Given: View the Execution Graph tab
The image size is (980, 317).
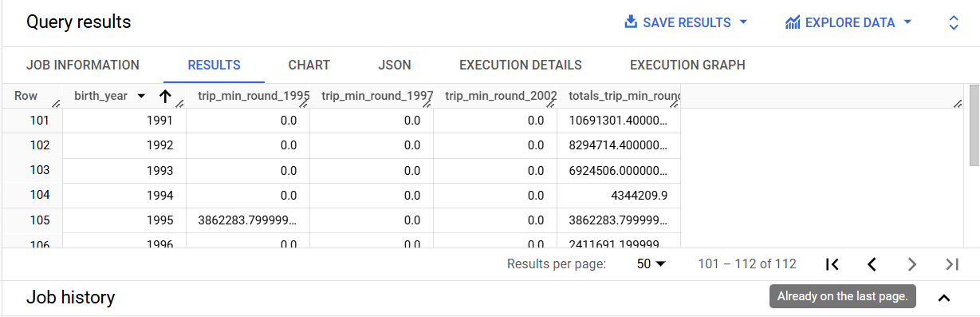Looking at the screenshot, I should 687,65.
